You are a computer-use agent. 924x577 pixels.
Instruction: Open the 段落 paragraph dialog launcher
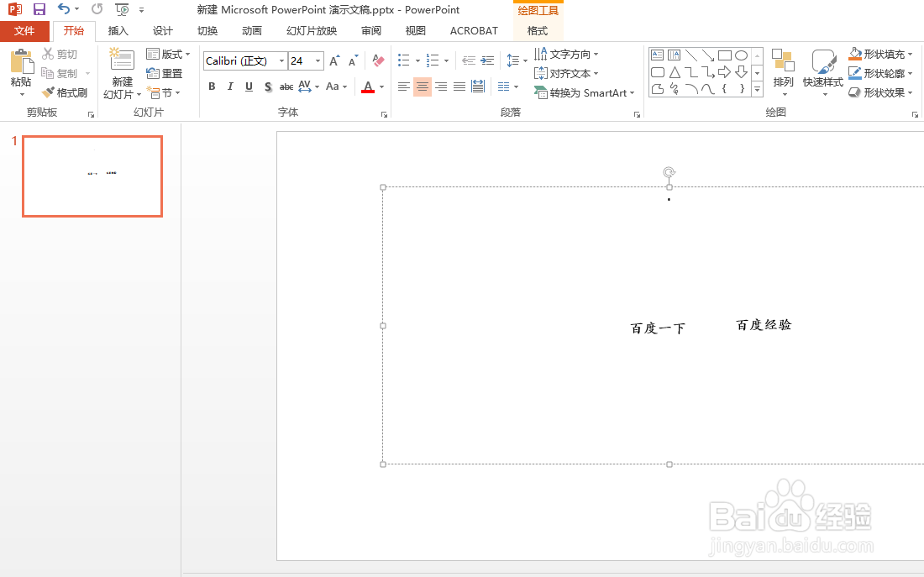coord(637,114)
